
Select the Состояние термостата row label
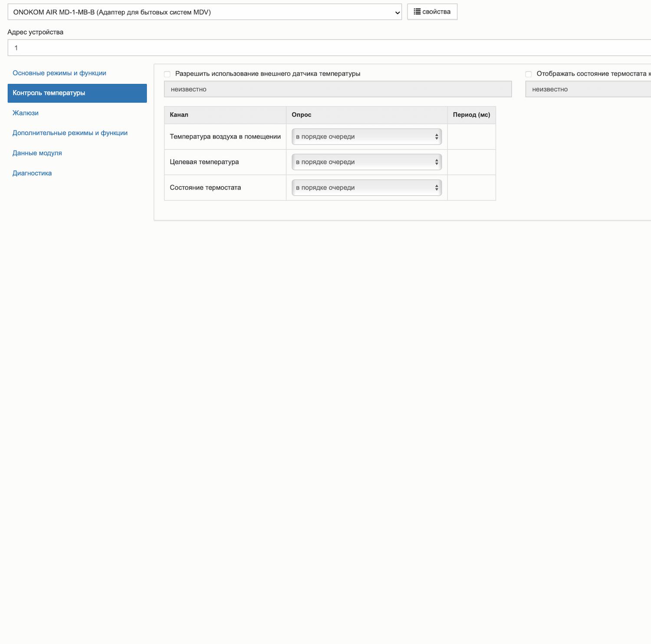click(205, 187)
